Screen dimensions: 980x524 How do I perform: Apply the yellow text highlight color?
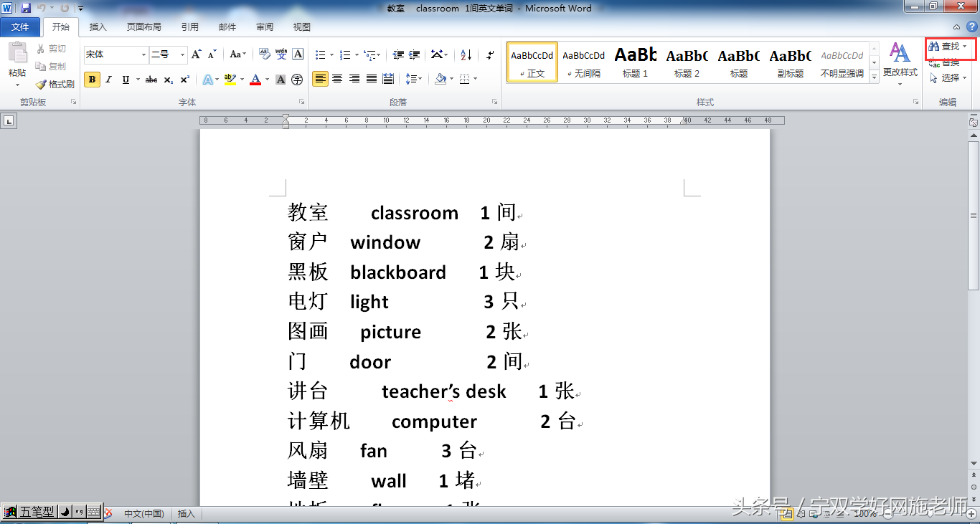(x=230, y=80)
